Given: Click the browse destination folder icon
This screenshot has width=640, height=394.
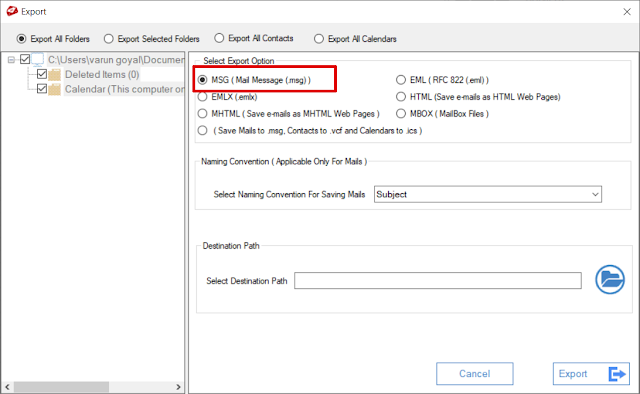Looking at the screenshot, I should pyautogui.click(x=609, y=280).
